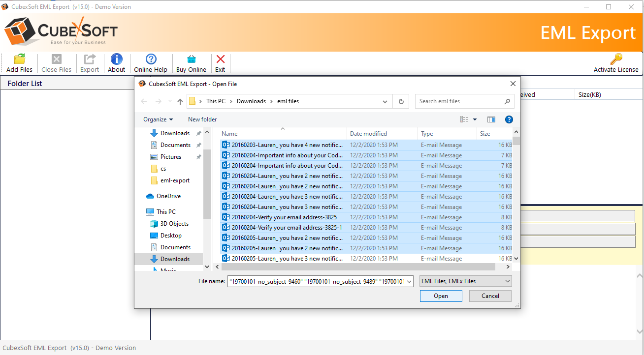Click the Add Files toolbar icon

20,59
